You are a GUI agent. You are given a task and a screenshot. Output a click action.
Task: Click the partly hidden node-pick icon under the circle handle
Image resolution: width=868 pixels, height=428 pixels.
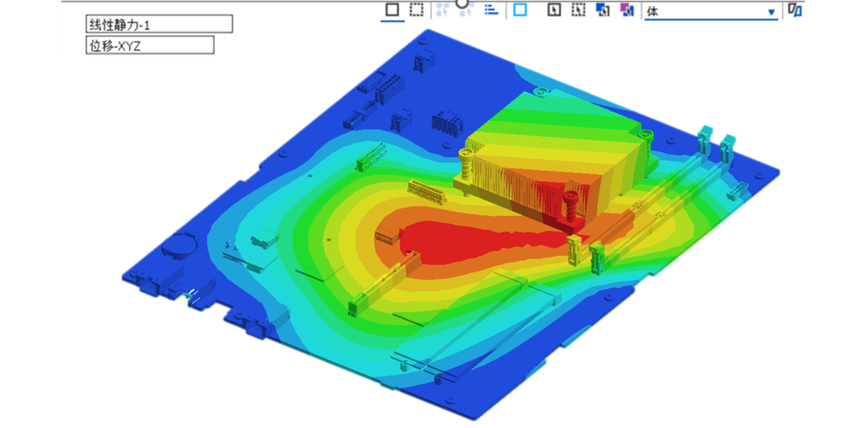pos(465,11)
